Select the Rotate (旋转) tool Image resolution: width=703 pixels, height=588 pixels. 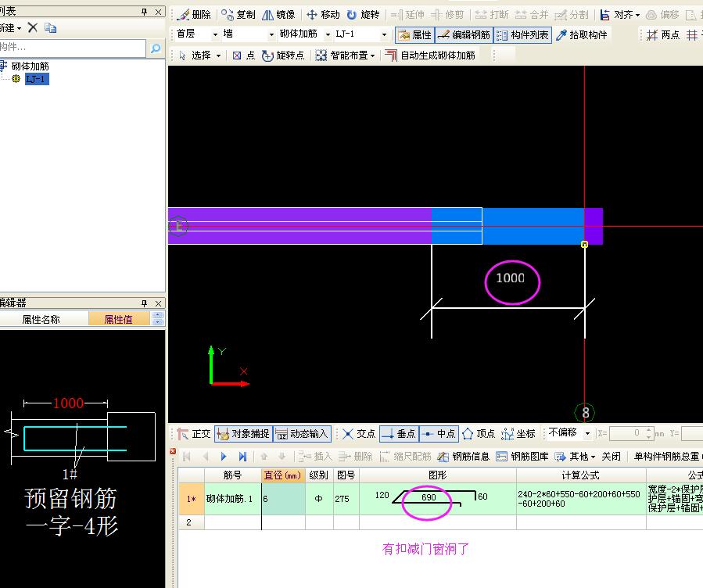coord(363,15)
